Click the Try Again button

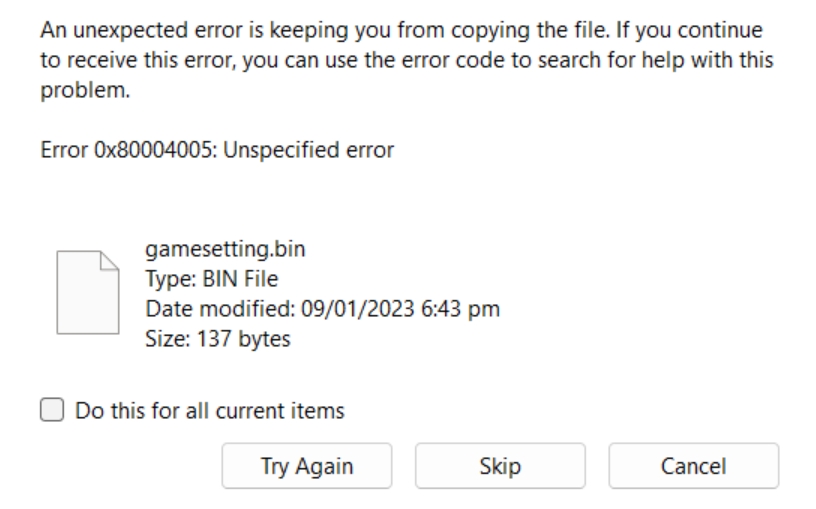pos(306,466)
